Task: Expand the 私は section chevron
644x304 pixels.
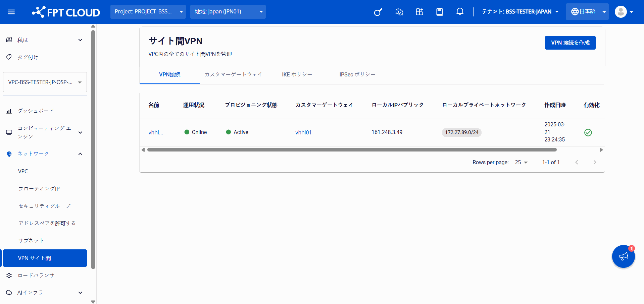Action: pyautogui.click(x=80, y=40)
